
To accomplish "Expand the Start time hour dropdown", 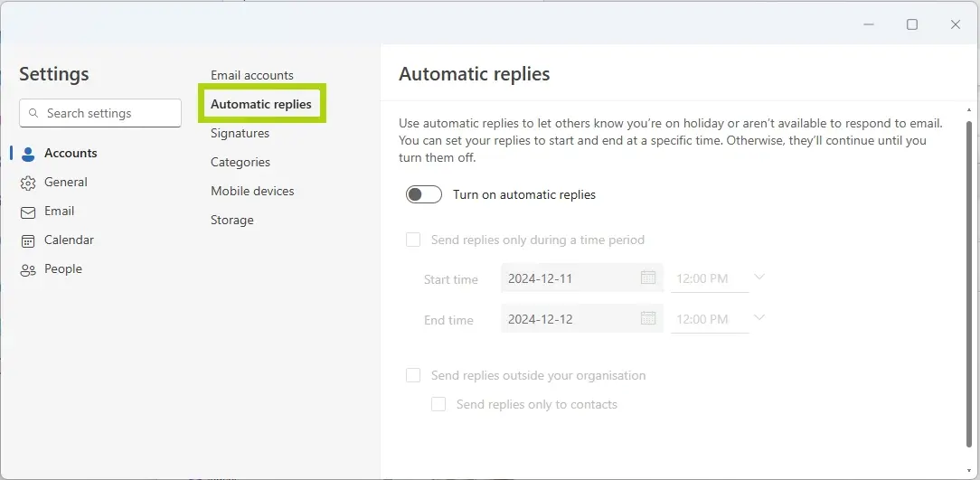I will click(x=759, y=278).
